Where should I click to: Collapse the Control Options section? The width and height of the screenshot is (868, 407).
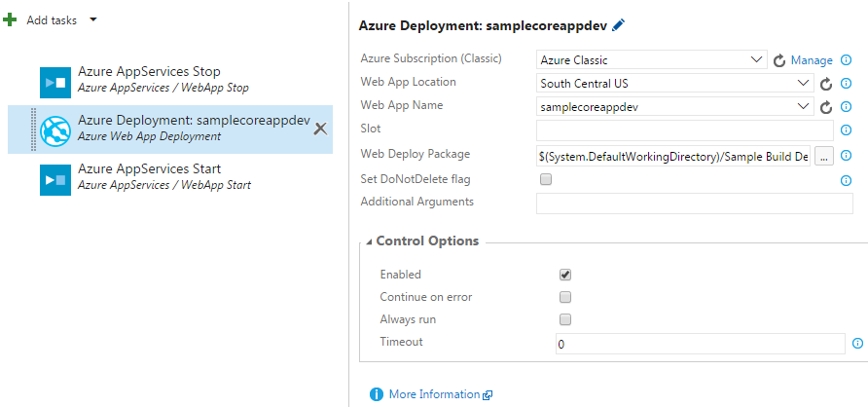coord(369,242)
